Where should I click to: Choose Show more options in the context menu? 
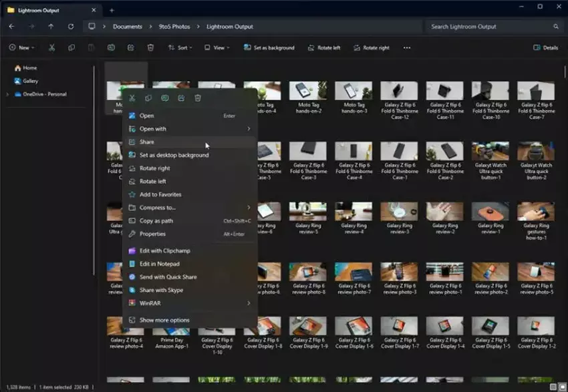click(x=164, y=320)
